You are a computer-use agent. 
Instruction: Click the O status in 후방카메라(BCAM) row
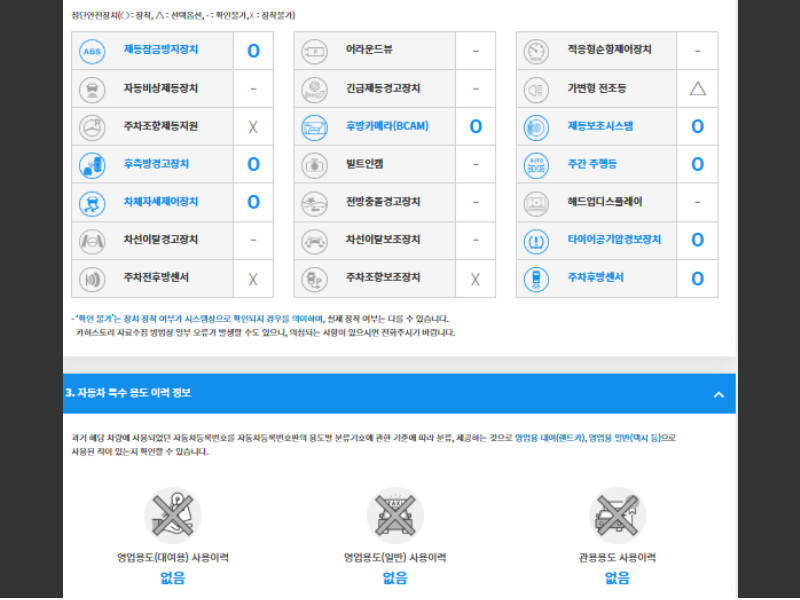point(476,127)
